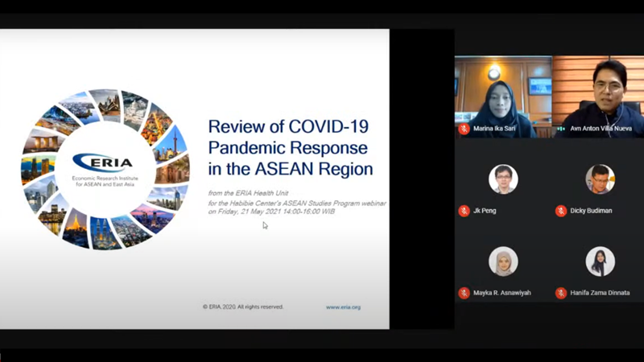This screenshot has height=362, width=644.
Task: Click Hanifa Zama Dinnata's muted microphone icon
Action: coord(561,293)
